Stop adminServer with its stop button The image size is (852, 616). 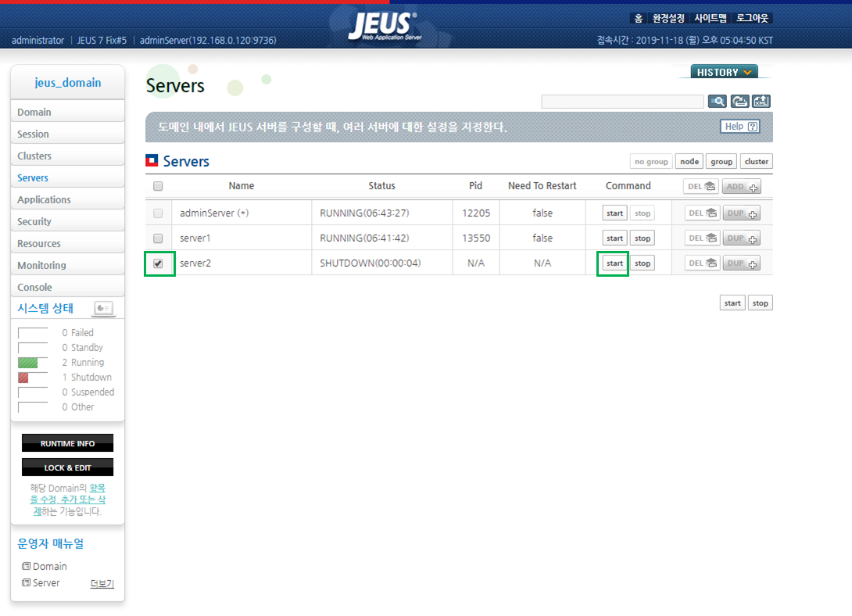tap(643, 213)
